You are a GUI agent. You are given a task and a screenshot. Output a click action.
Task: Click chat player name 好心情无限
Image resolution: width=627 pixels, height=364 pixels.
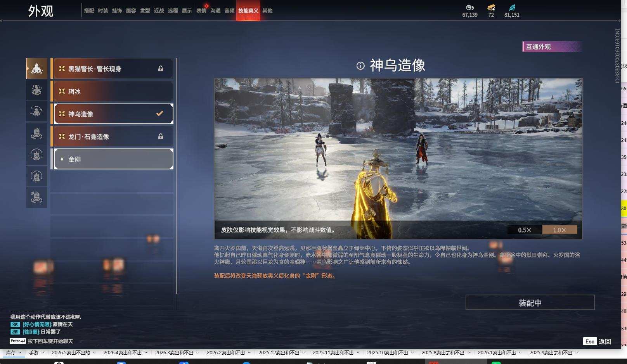(37, 324)
